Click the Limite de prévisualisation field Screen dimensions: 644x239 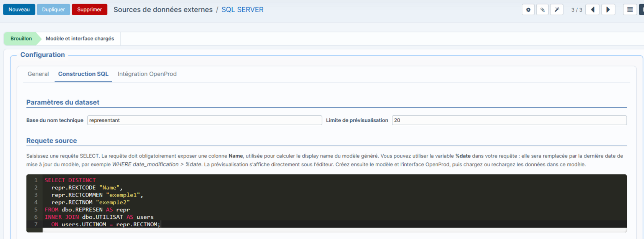pos(509,120)
